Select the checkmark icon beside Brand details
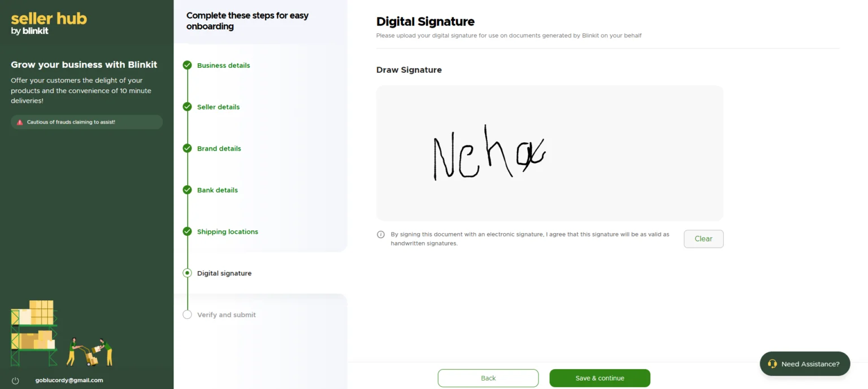The height and width of the screenshot is (389, 868). click(187, 148)
